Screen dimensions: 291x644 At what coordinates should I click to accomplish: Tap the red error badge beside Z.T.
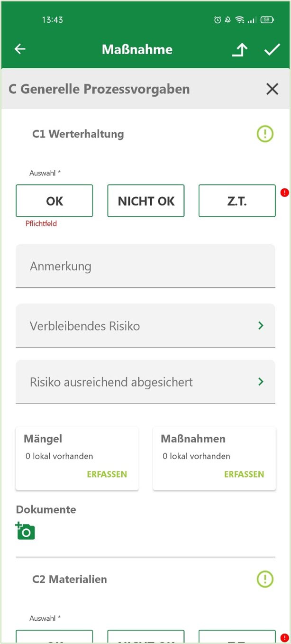(x=284, y=192)
